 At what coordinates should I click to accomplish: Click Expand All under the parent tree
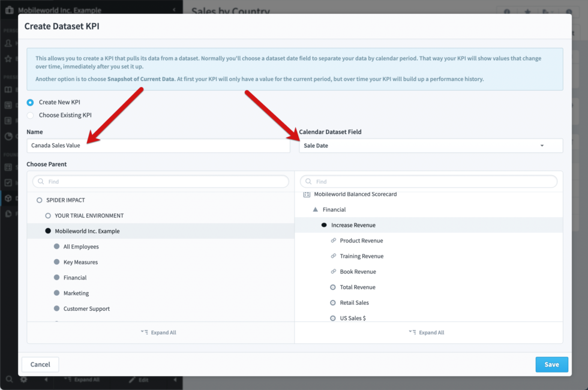click(x=158, y=332)
